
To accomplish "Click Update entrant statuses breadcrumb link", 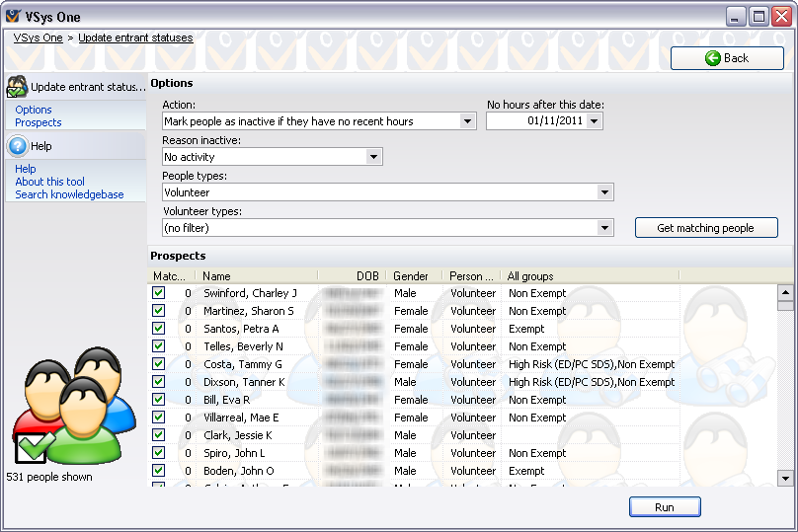I will point(135,38).
